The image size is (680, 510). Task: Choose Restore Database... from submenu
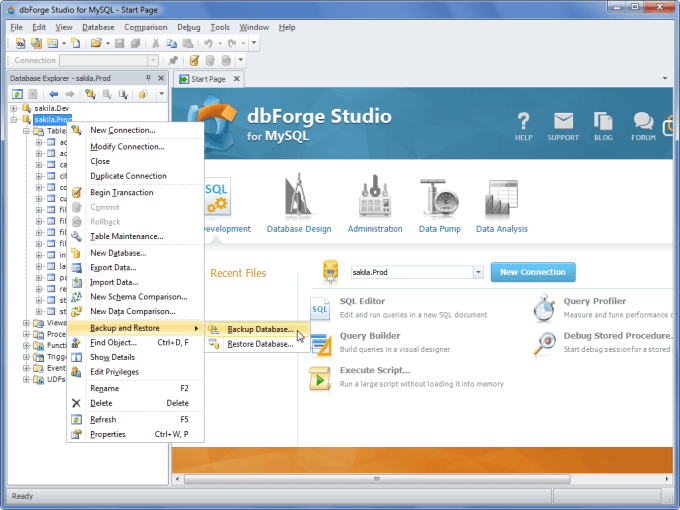tap(258, 344)
